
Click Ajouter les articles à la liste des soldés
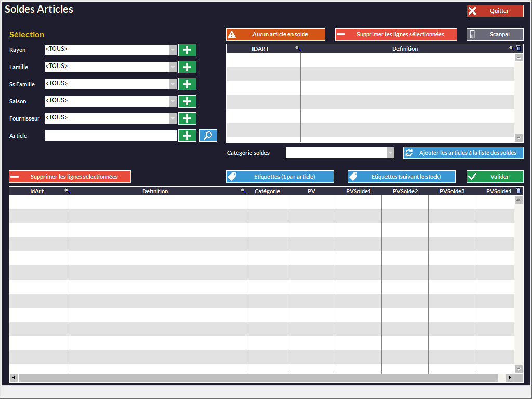463,153
